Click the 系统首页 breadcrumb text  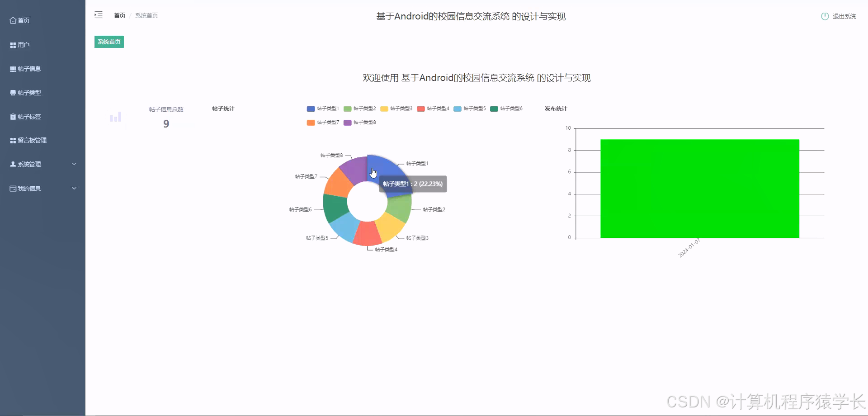146,15
